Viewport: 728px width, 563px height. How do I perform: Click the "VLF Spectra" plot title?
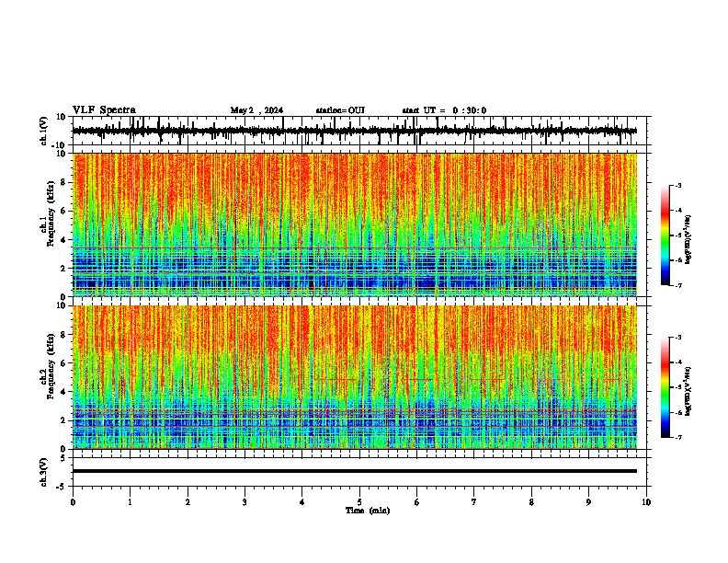pyautogui.click(x=104, y=110)
